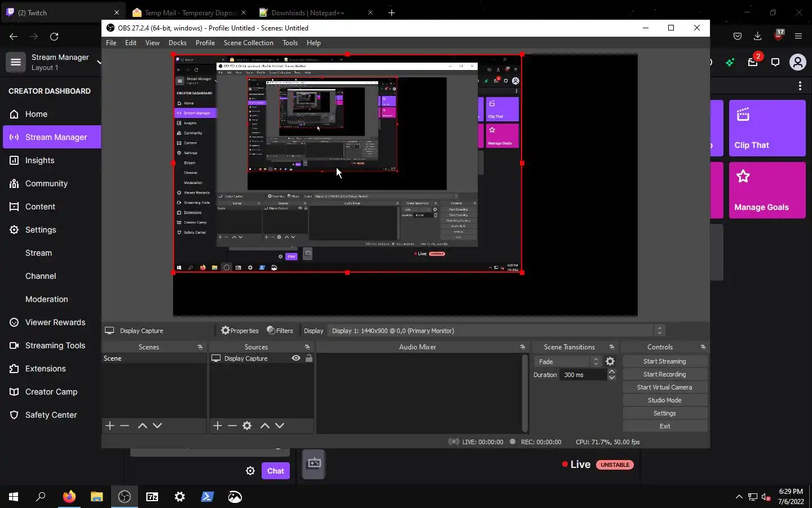Click Start Recording button
Viewport: 812px width, 508px height.
pyautogui.click(x=665, y=374)
